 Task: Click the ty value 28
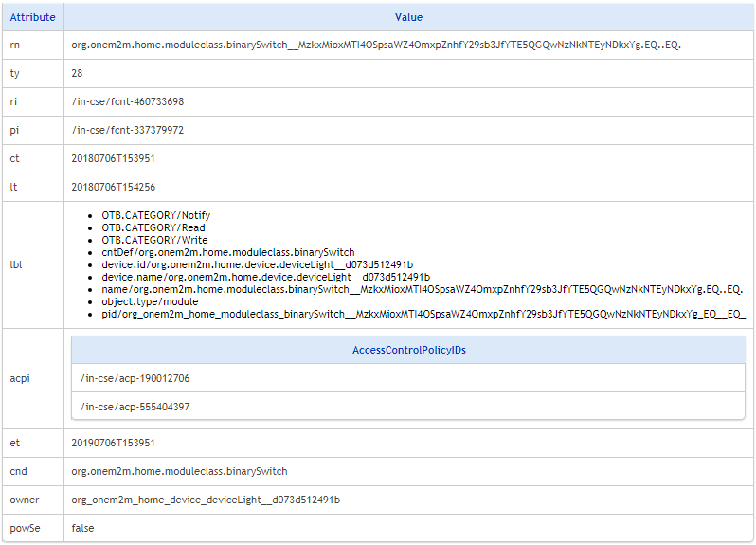[77, 73]
